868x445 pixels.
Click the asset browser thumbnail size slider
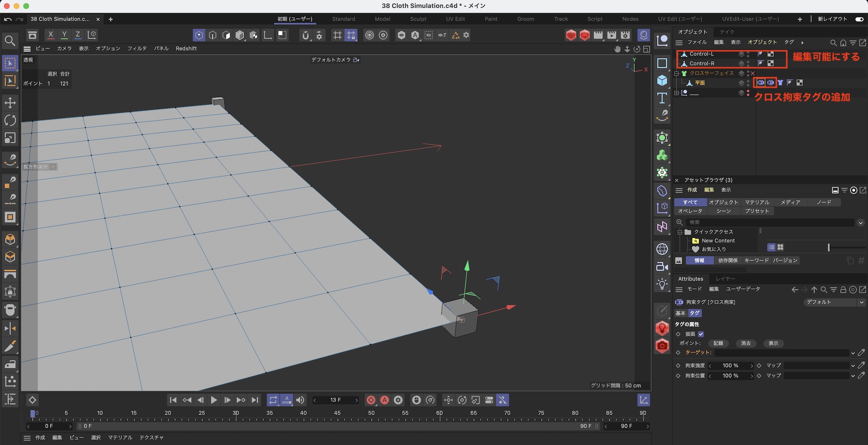[829, 247]
